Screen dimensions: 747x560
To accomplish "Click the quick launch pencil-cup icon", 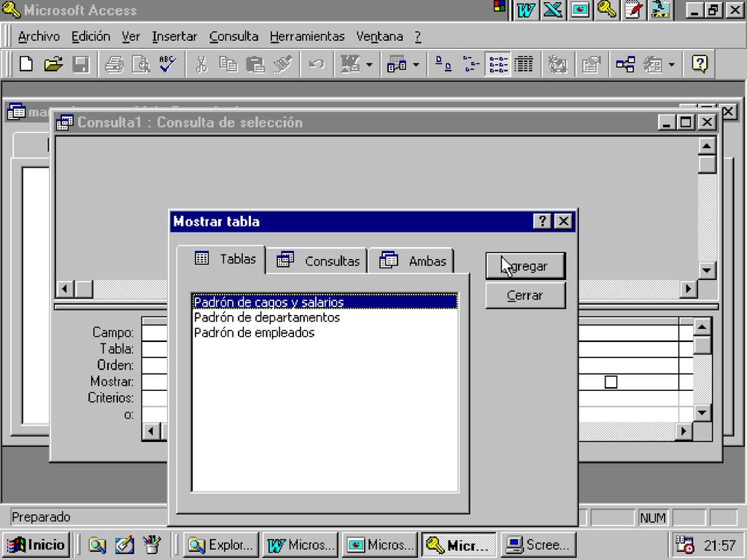I will (x=152, y=545).
